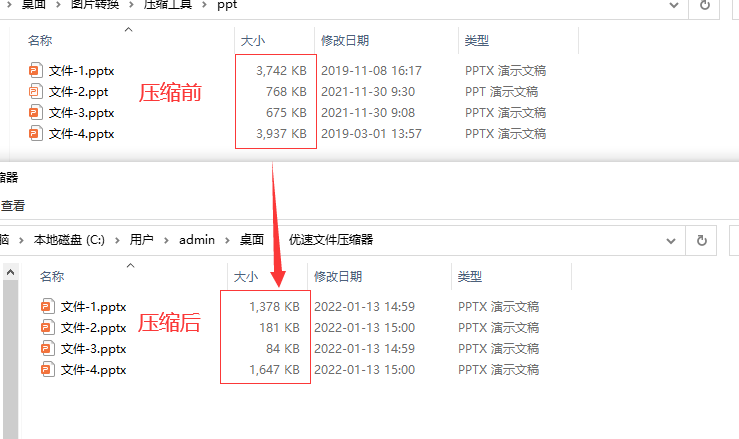Navigate to admin in the breadcrumb
The height and width of the screenshot is (439, 739).
pyautogui.click(x=197, y=240)
